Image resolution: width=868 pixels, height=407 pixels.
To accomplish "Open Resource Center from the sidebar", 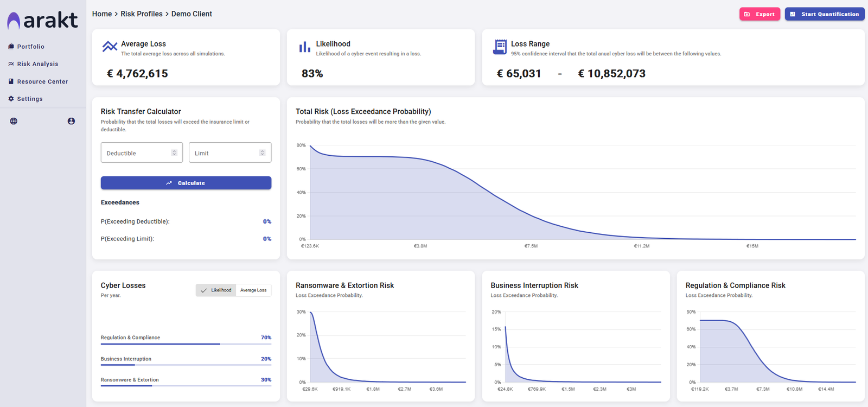I will (x=42, y=81).
